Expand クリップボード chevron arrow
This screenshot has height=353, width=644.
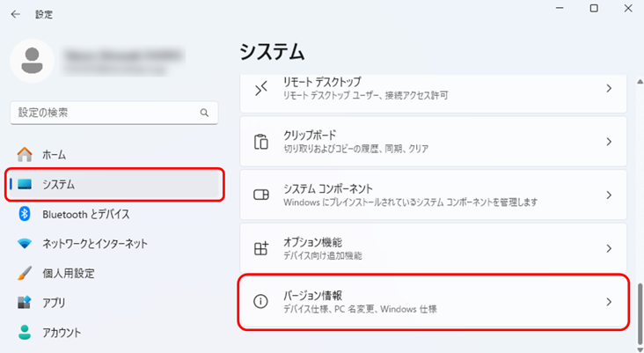pyautogui.click(x=609, y=142)
